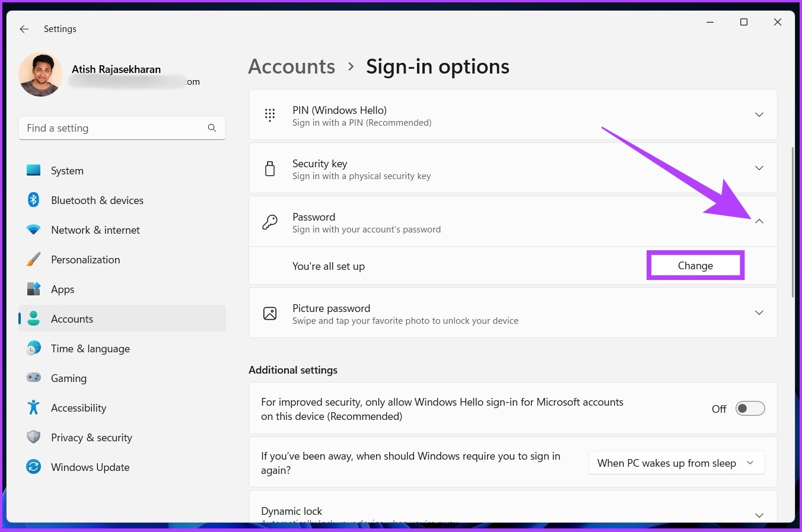Click the PIN (Windows Hello) keypad icon
802x532 pixels.
click(270, 115)
